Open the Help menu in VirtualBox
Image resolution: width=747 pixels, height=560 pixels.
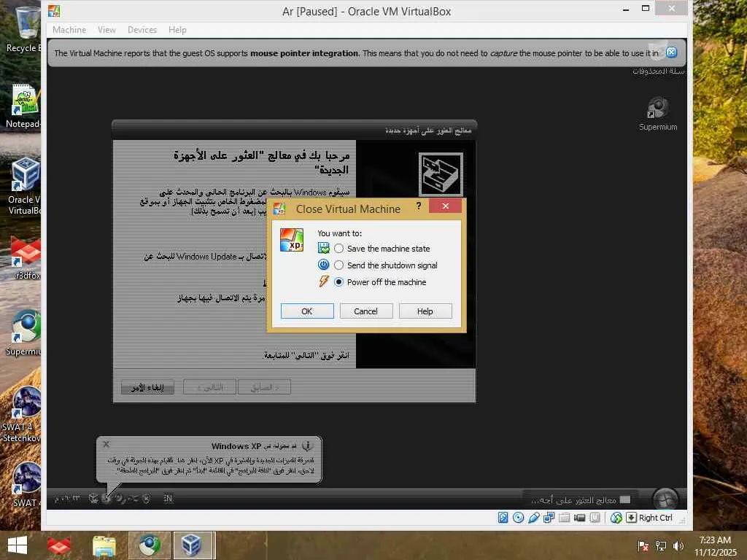click(177, 29)
